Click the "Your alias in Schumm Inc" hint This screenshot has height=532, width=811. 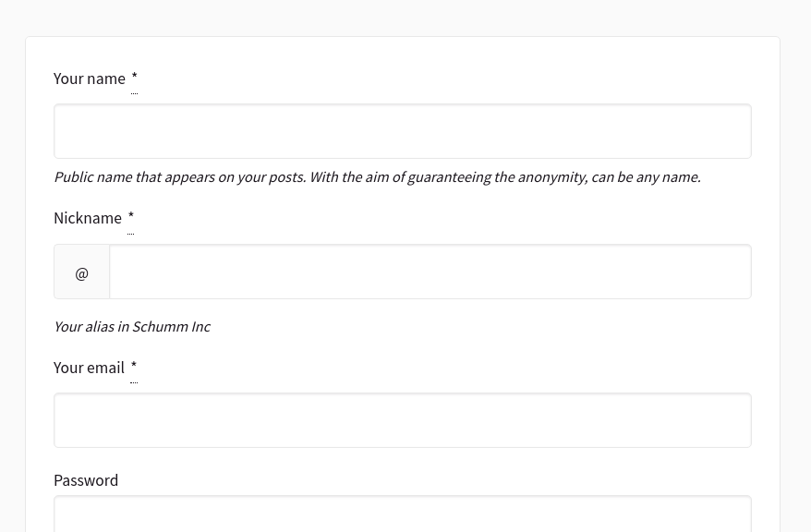[x=132, y=327]
